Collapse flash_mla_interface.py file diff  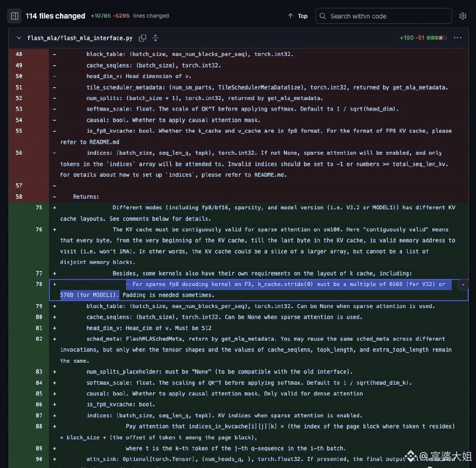pyautogui.click(x=19, y=38)
